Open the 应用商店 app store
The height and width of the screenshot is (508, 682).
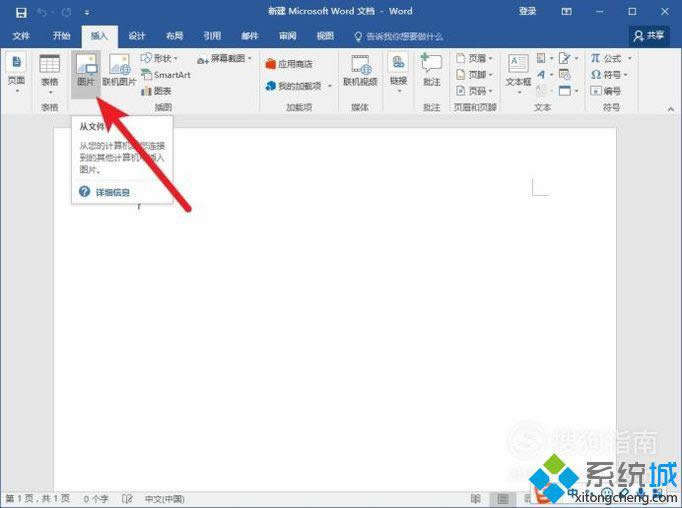289,64
